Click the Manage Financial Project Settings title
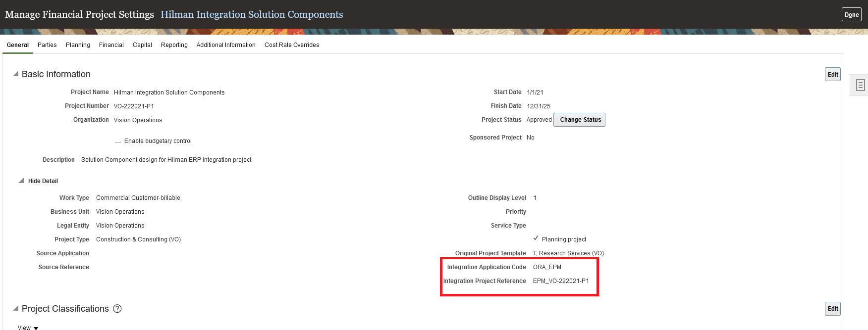Image resolution: width=868 pixels, height=330 pixels. [x=79, y=14]
